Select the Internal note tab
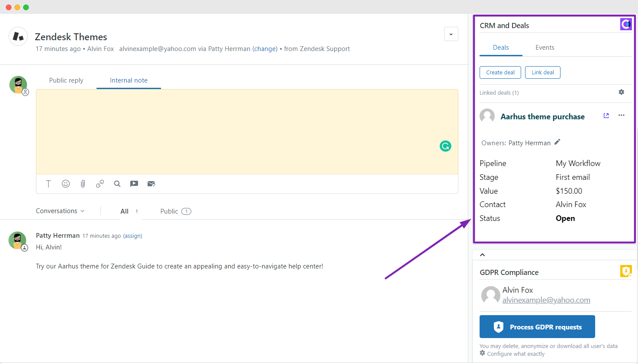Viewport: 638px width, 364px height. tap(129, 80)
